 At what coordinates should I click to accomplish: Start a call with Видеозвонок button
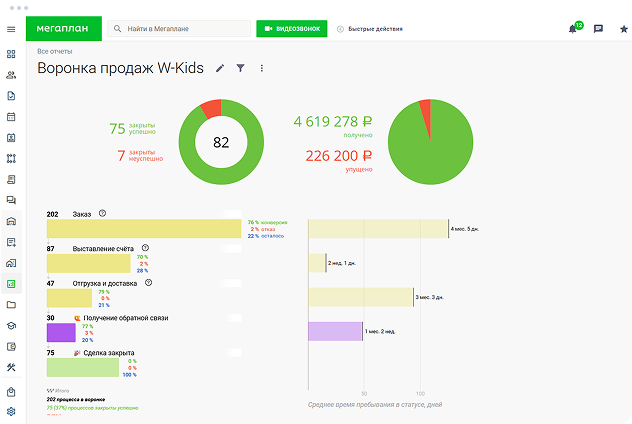click(292, 29)
